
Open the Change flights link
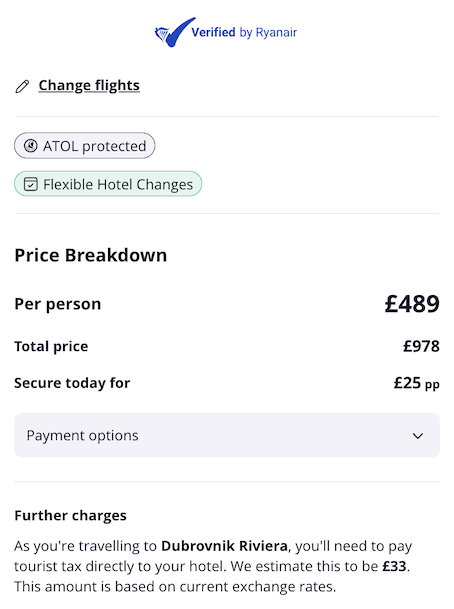pyautogui.click(x=89, y=85)
